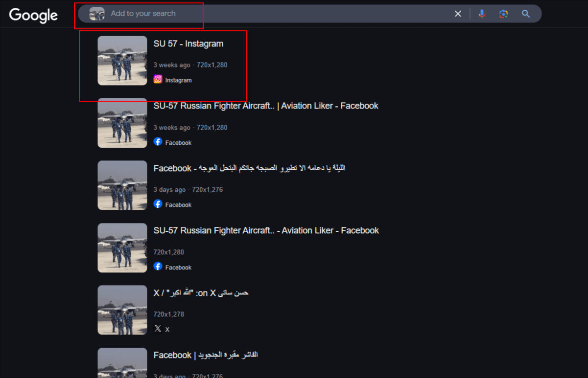This screenshot has width=588, height=378.
Task: Open the last Facebook result at bottom
Action: point(206,355)
